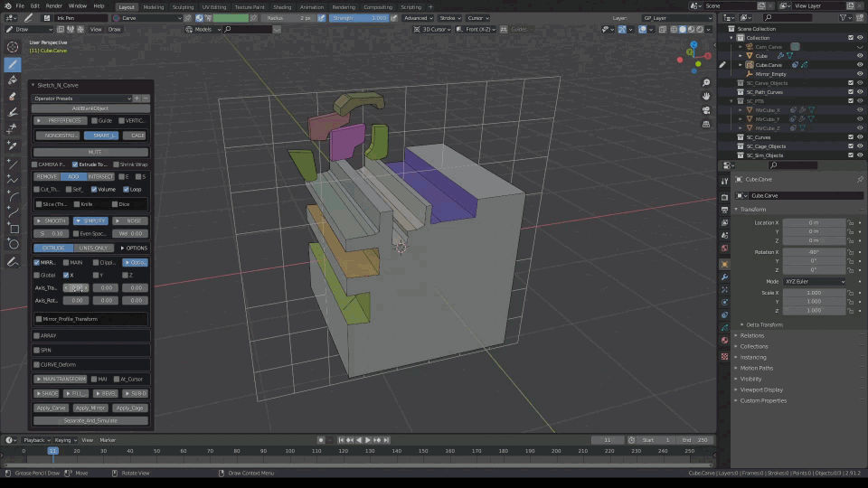Select the Eyedropper tool
868x488 pixels.
[13, 145]
